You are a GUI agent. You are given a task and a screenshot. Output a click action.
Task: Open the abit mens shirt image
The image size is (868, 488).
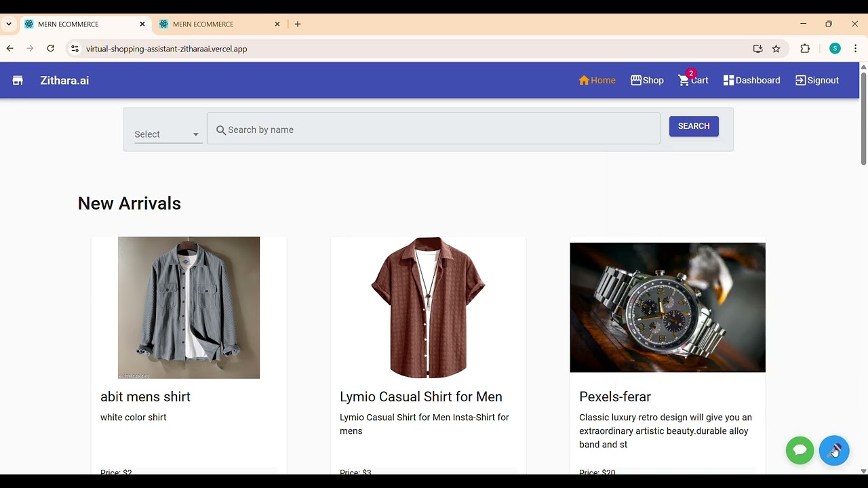[189, 308]
